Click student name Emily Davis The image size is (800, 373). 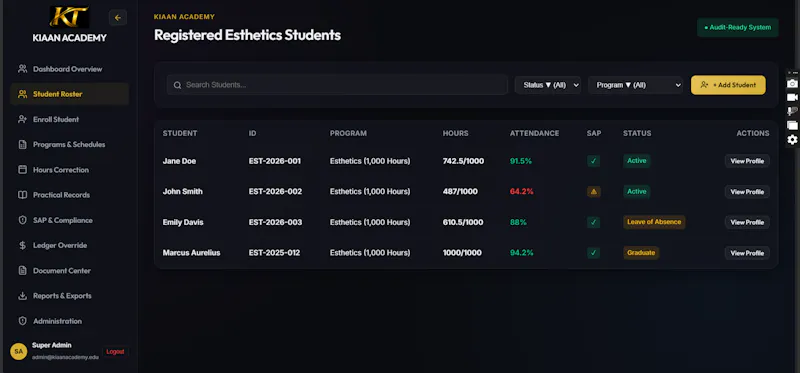click(183, 222)
